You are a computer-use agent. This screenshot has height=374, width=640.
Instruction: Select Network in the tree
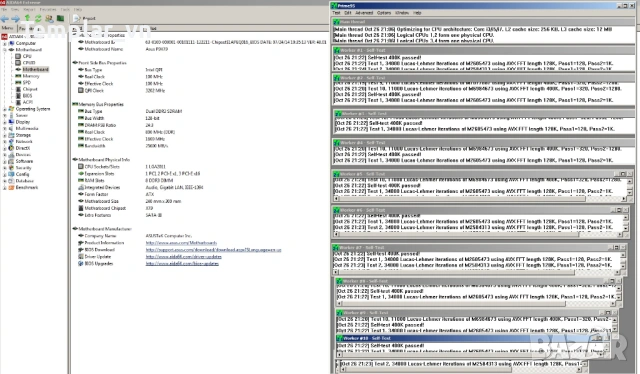(24, 142)
